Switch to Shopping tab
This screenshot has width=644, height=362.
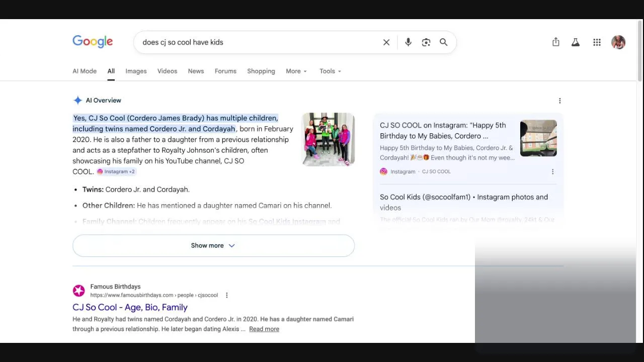(261, 71)
